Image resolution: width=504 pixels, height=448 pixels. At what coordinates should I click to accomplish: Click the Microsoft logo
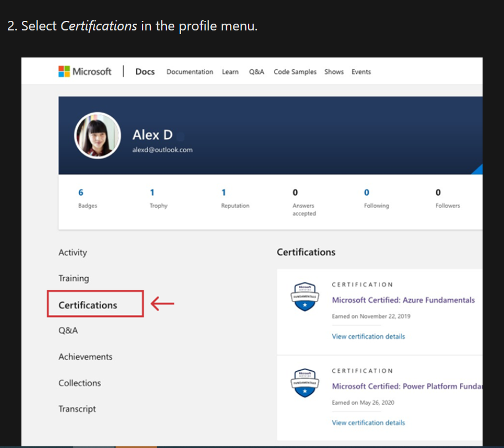[x=85, y=72]
